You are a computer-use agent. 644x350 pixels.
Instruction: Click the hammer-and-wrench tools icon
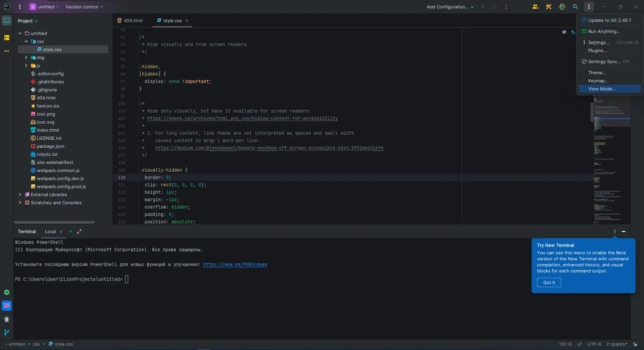point(549,7)
